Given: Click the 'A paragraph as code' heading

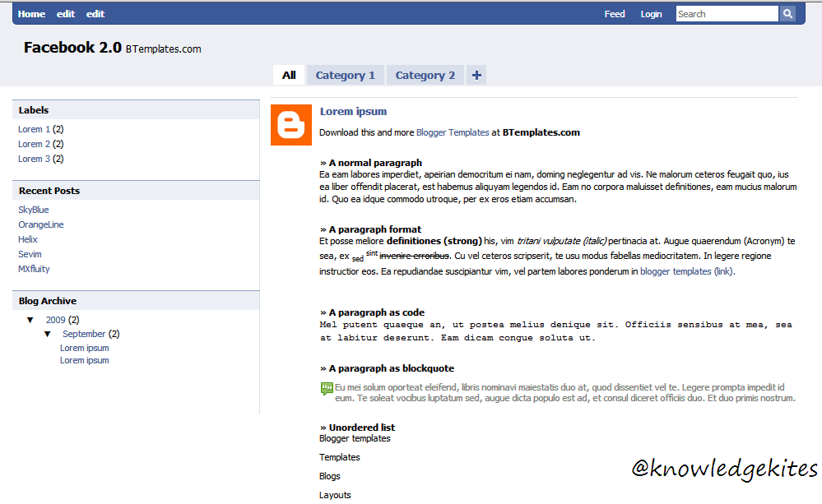Looking at the screenshot, I should click(x=372, y=312).
